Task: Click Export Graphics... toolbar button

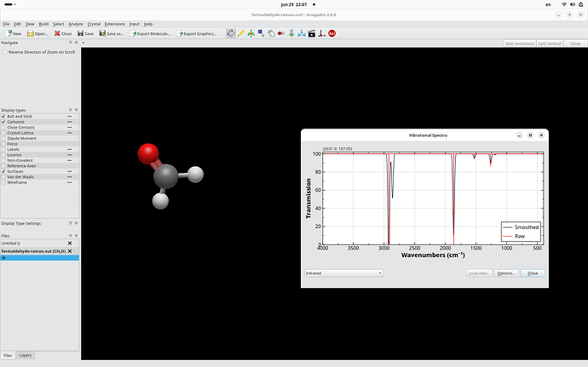Action: tap(197, 34)
